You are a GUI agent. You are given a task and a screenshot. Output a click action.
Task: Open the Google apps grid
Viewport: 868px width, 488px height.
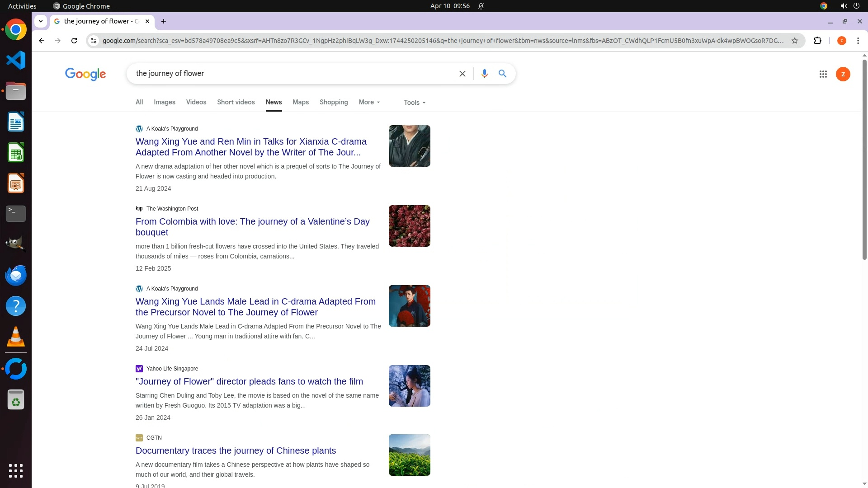(823, 74)
